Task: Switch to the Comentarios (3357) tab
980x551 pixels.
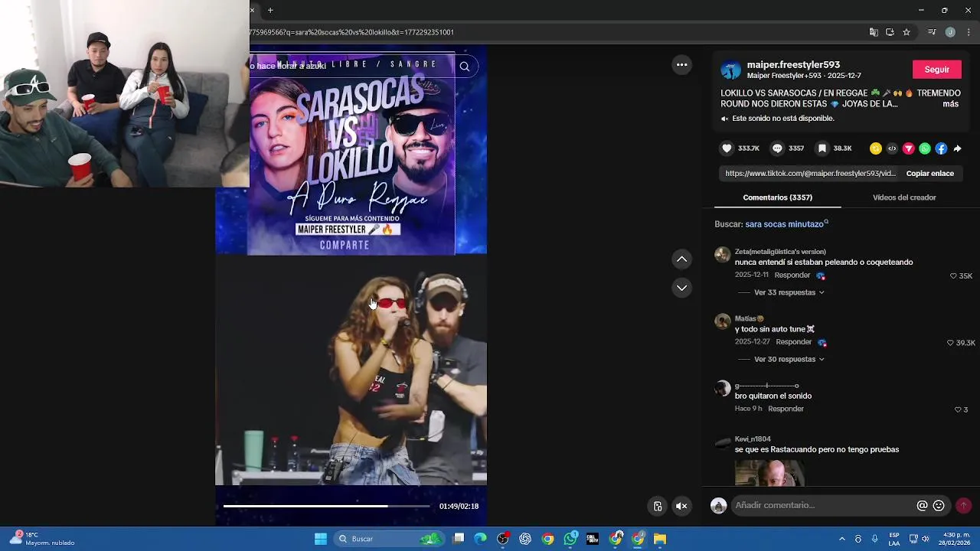Action: coord(777,197)
